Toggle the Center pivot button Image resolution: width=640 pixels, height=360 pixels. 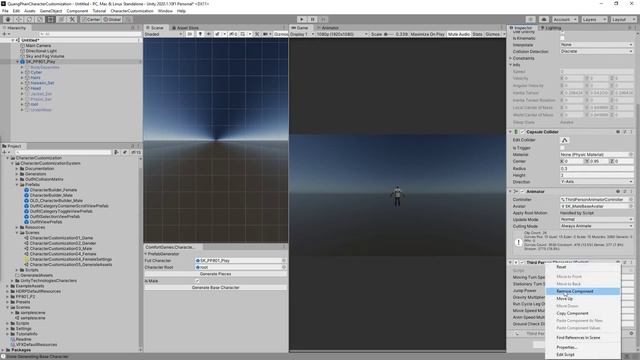tap(91, 19)
